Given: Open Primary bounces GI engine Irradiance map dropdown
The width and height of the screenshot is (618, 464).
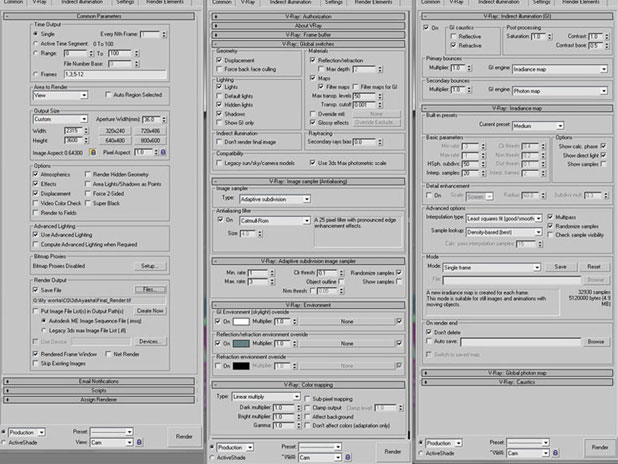Looking at the screenshot, I should click(560, 69).
